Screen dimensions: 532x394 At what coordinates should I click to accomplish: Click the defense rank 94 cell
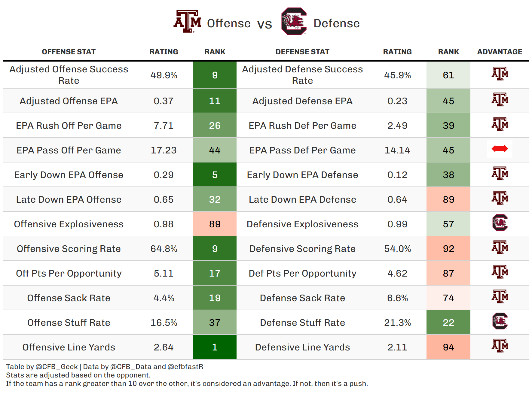pyautogui.click(x=448, y=347)
